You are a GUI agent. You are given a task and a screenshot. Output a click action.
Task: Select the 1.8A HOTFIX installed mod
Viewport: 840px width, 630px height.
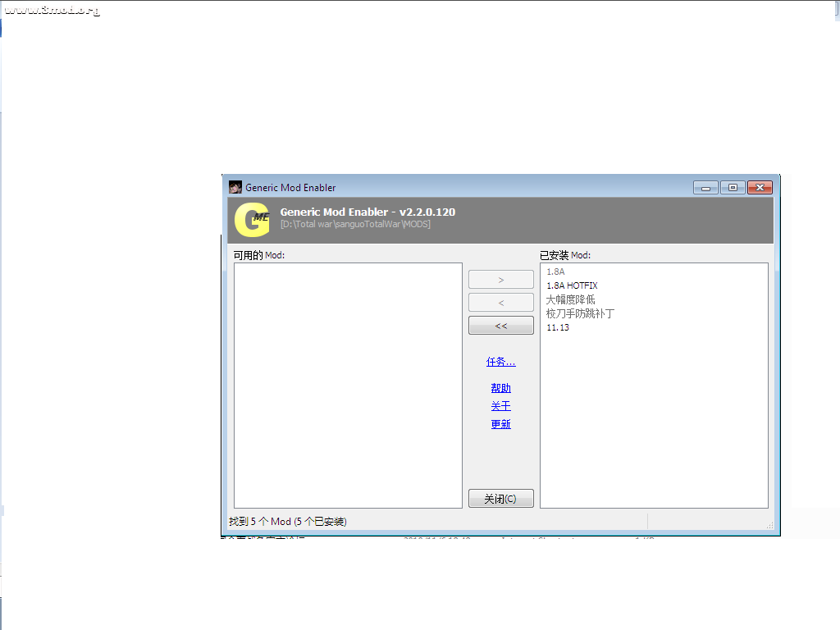pyautogui.click(x=572, y=285)
